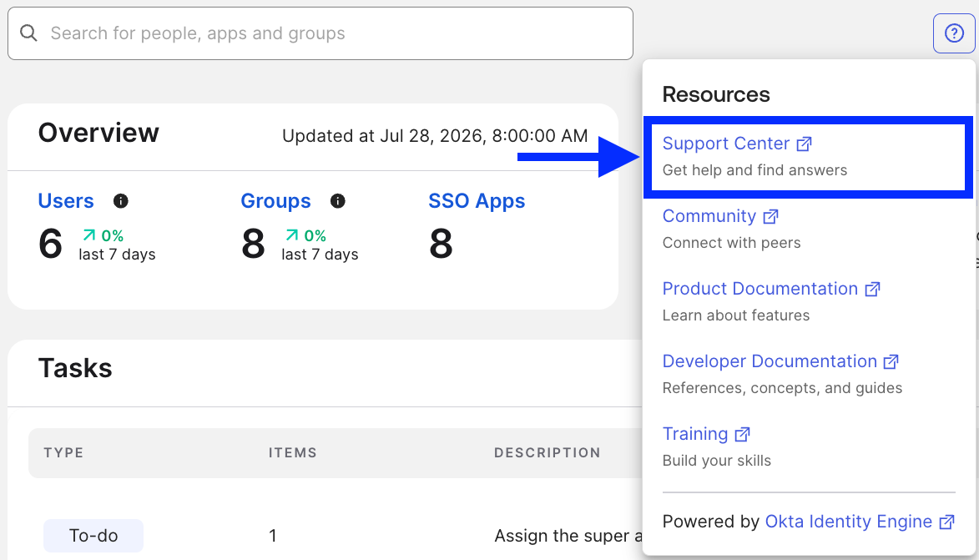Click the Groups trend arrow icon

click(x=291, y=235)
